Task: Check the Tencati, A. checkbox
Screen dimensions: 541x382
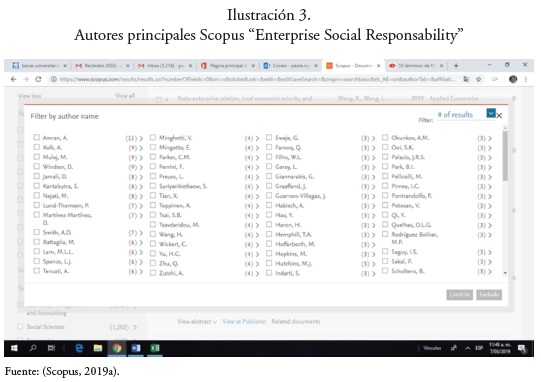Action: (37, 271)
